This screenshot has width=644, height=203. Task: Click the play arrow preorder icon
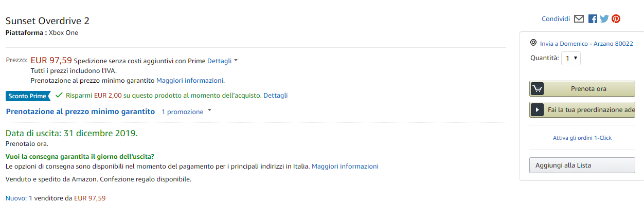pyautogui.click(x=537, y=110)
